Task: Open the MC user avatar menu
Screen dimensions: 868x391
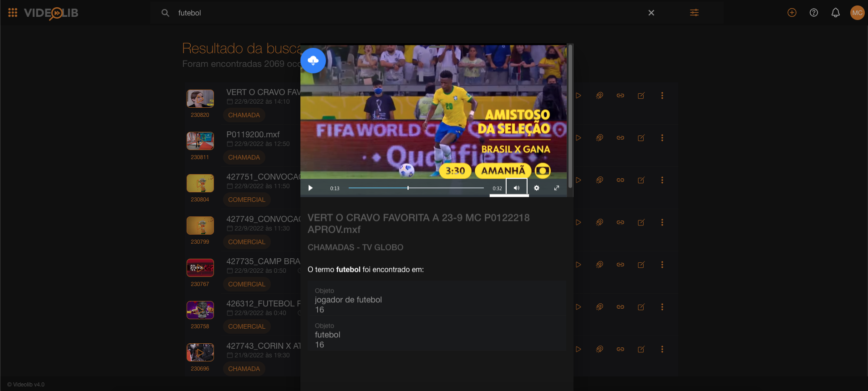Action: 858,13
